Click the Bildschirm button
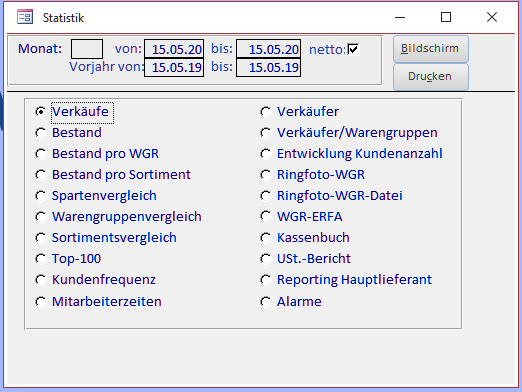This screenshot has width=522, height=392. [431, 49]
